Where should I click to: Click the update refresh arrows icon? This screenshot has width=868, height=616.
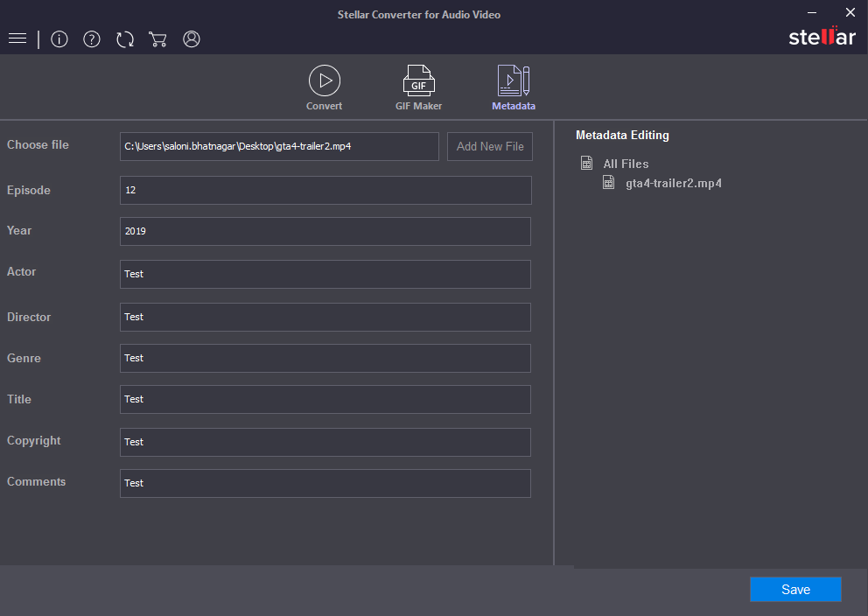click(x=125, y=39)
